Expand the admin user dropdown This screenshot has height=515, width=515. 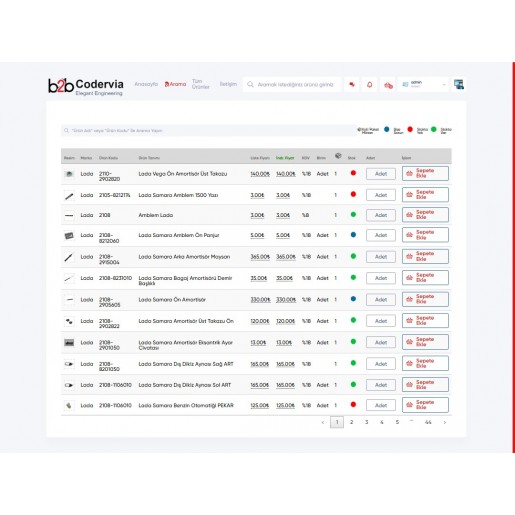click(423, 85)
